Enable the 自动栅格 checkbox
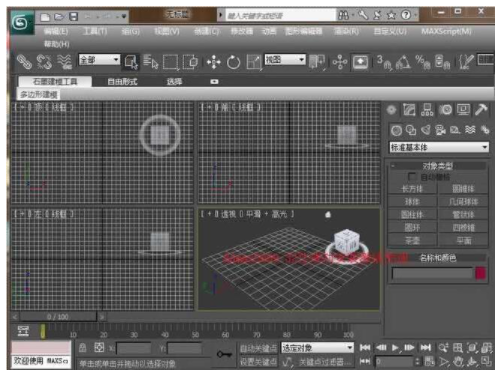This screenshot has width=502, height=380. (x=412, y=177)
